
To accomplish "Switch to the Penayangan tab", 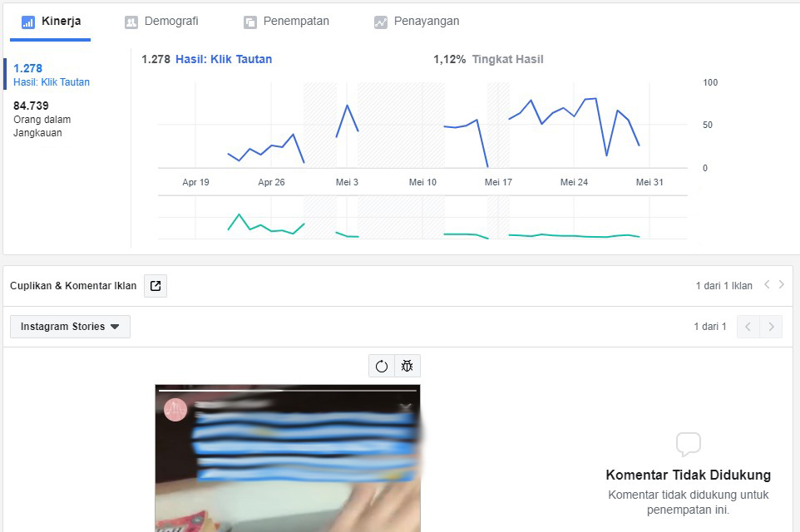I will click(417, 22).
